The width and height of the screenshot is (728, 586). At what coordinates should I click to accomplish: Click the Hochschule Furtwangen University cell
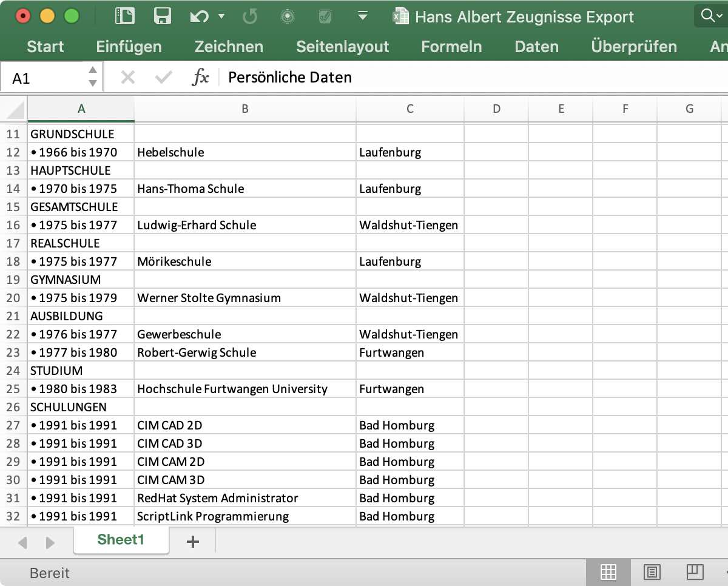tap(245, 389)
